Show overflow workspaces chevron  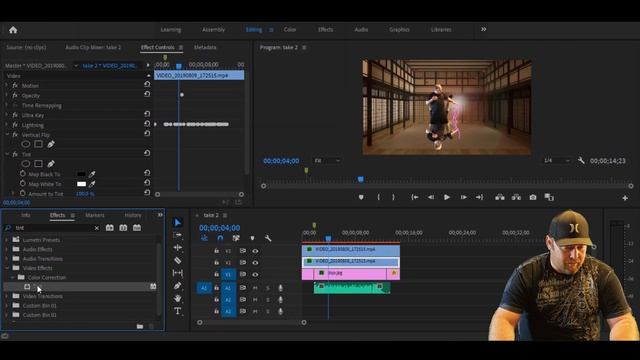(x=484, y=29)
